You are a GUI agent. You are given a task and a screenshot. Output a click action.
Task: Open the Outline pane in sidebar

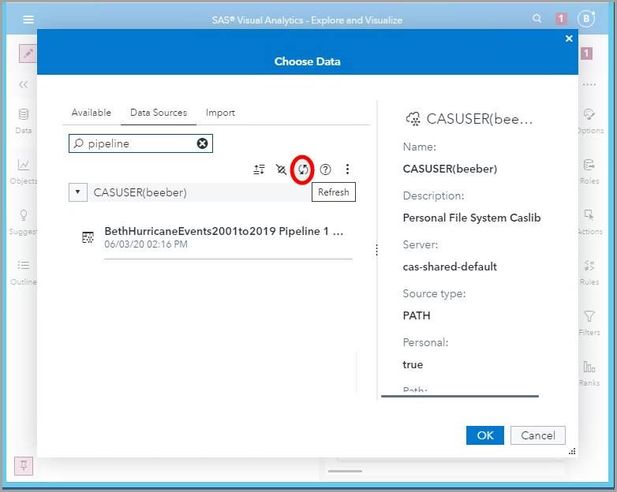(x=23, y=272)
